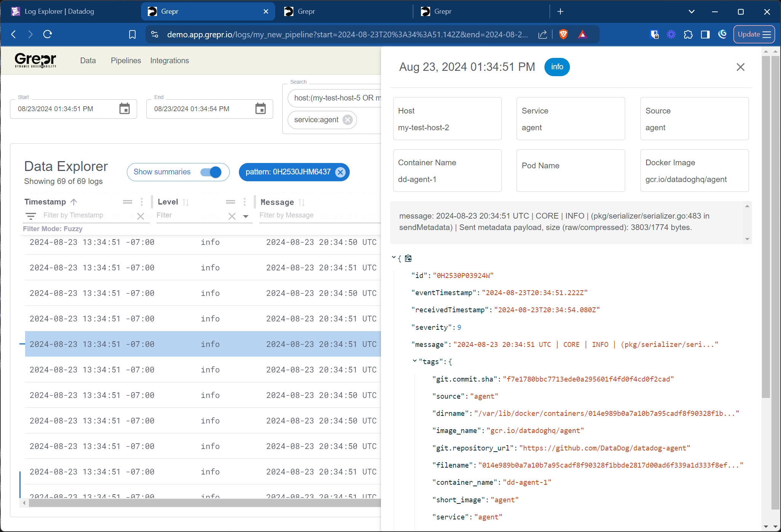Screen dimensions: 781x532
Task: Open the shield-lock extension icon
Action: pyautogui.click(x=655, y=35)
